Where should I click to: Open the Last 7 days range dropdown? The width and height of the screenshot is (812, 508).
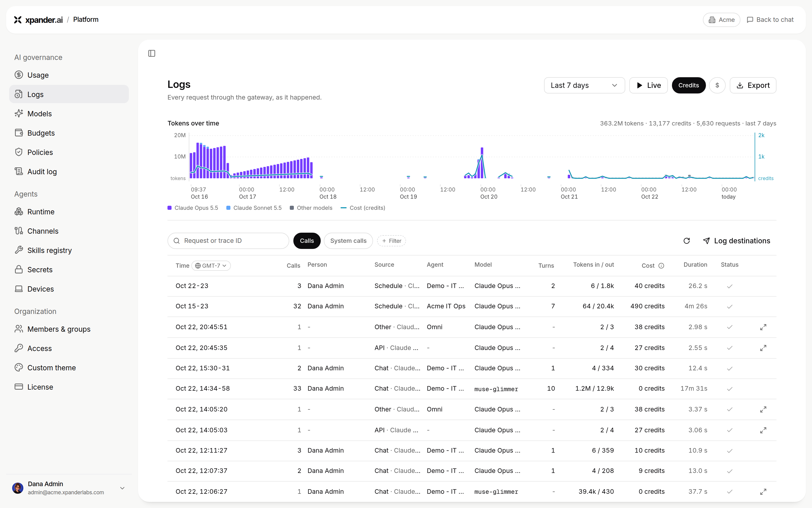click(x=584, y=85)
